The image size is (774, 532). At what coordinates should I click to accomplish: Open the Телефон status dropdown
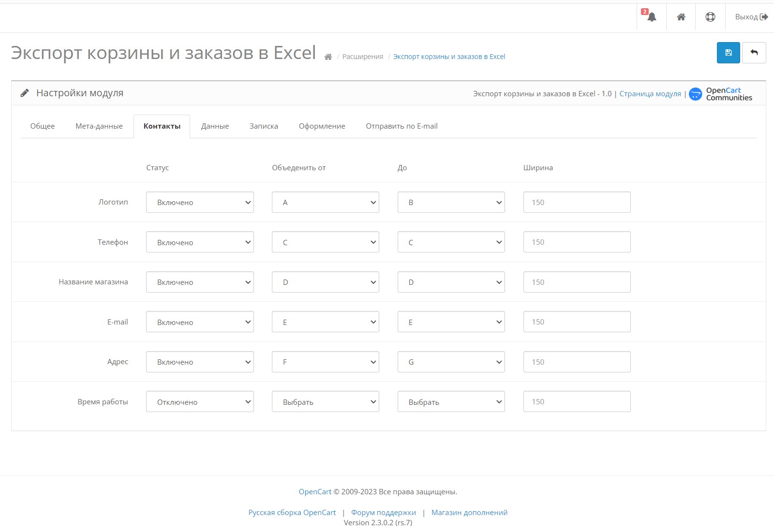(200, 242)
